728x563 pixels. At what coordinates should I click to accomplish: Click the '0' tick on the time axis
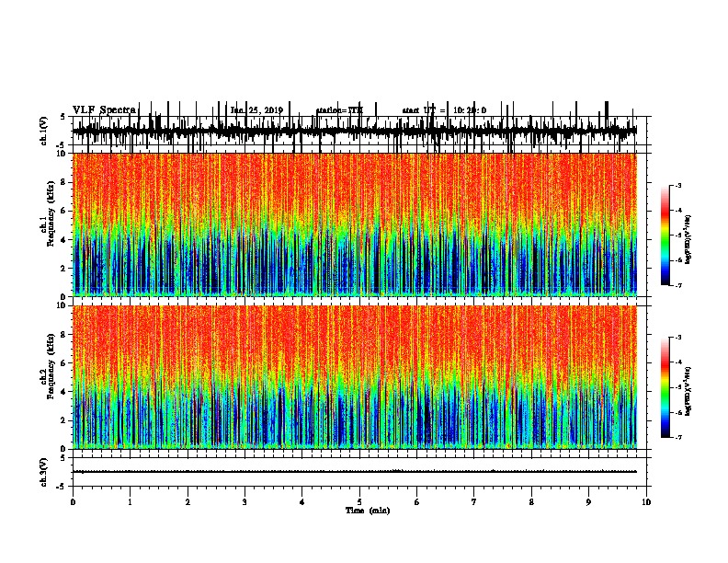73,502
